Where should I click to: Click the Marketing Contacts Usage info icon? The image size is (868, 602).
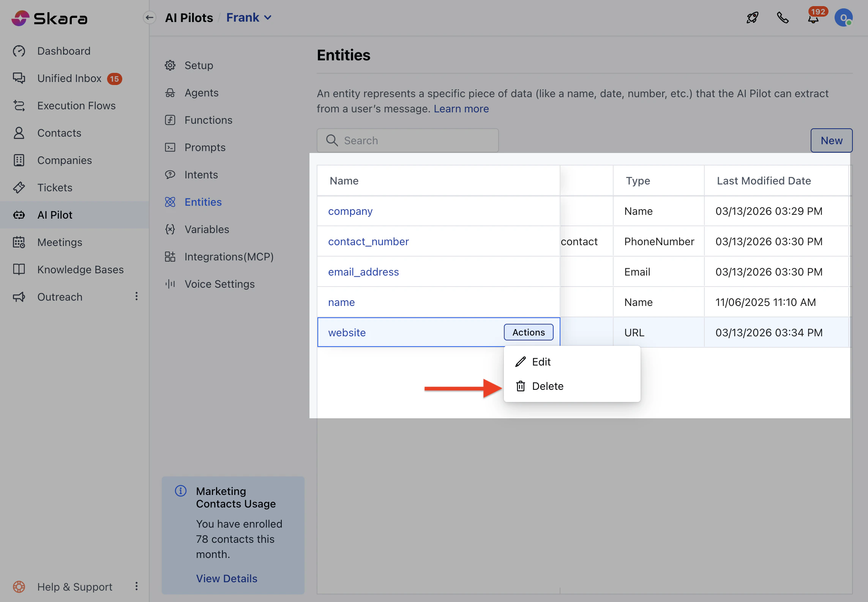tap(181, 491)
